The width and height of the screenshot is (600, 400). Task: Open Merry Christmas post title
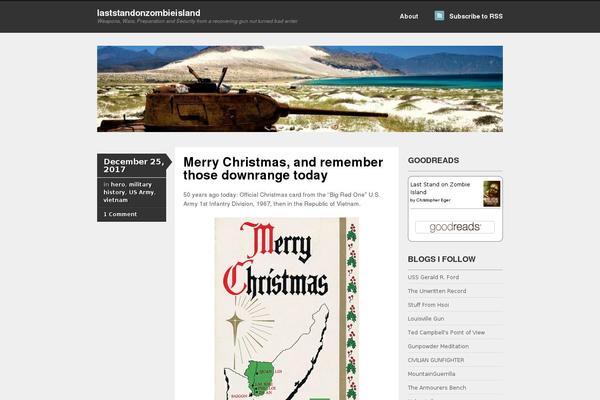(283, 168)
